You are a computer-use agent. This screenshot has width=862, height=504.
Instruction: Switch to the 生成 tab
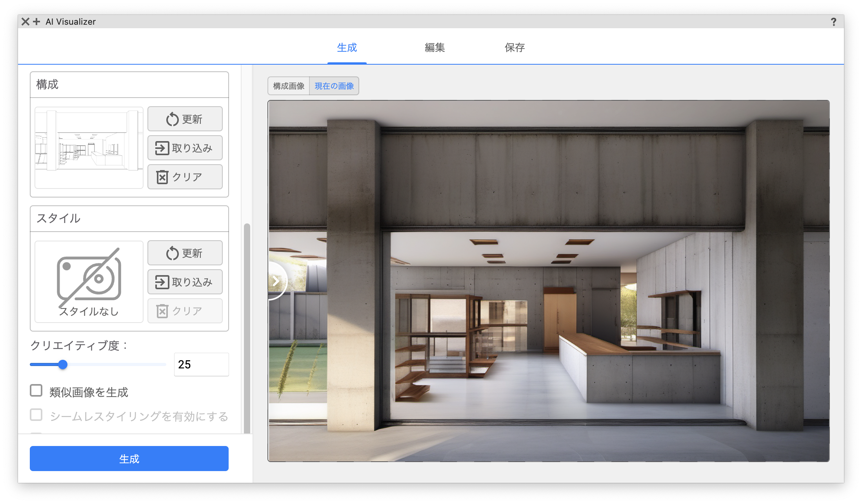[x=347, y=47]
